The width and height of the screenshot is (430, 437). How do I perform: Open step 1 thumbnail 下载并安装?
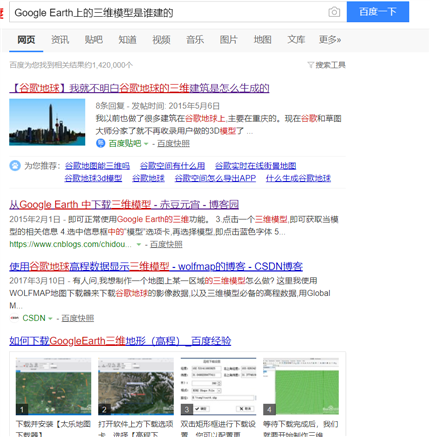click(x=53, y=386)
